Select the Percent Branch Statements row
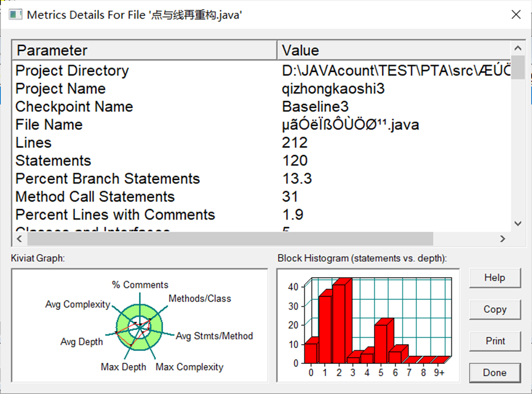The image size is (532, 394). [x=261, y=178]
